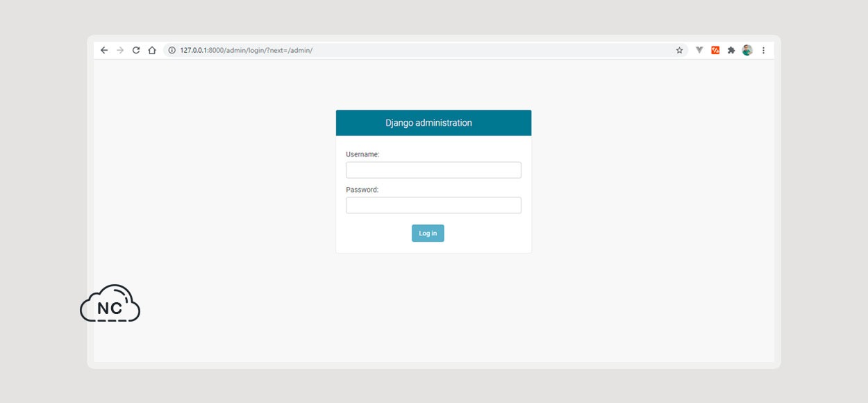Open the Chrome three-dot menu
This screenshot has width=868, height=403.
click(763, 50)
